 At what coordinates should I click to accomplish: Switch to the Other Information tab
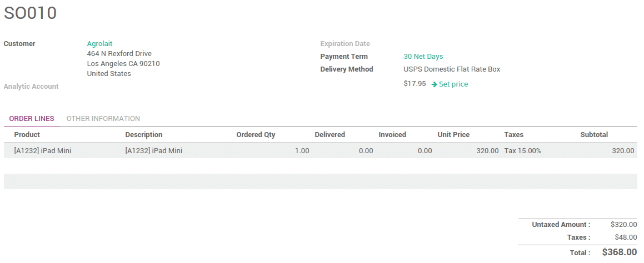[x=103, y=119]
